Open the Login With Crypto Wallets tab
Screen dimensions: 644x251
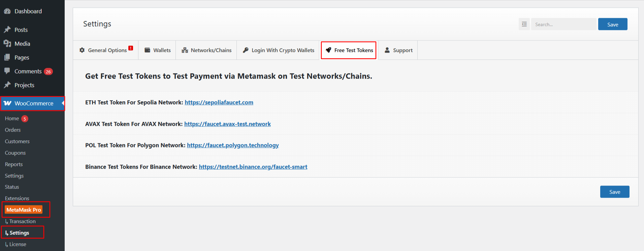coord(278,50)
